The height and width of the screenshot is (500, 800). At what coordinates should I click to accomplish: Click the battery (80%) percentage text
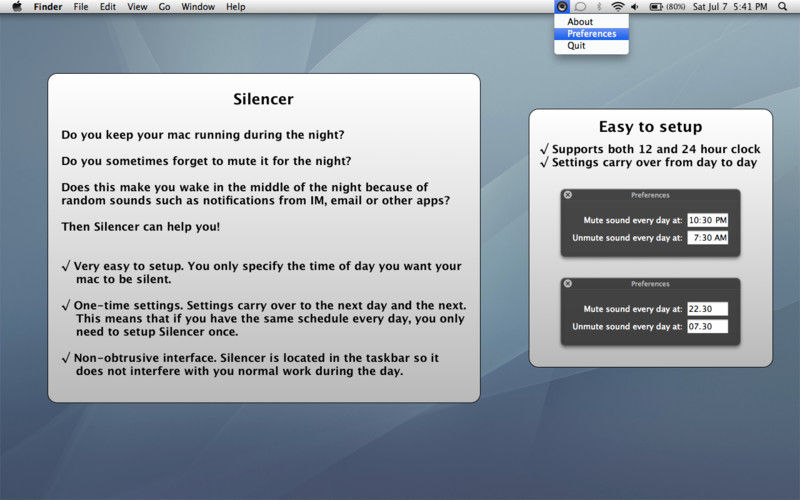(x=676, y=7)
